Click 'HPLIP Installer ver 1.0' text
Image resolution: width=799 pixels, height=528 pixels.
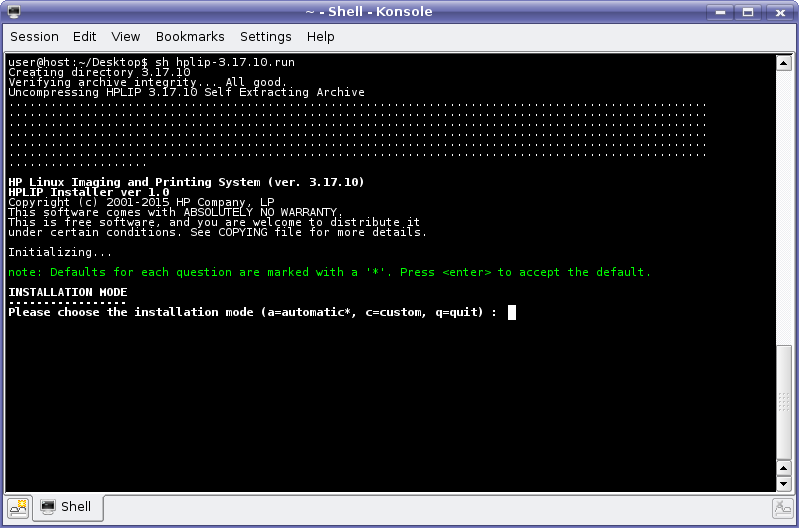(x=89, y=192)
